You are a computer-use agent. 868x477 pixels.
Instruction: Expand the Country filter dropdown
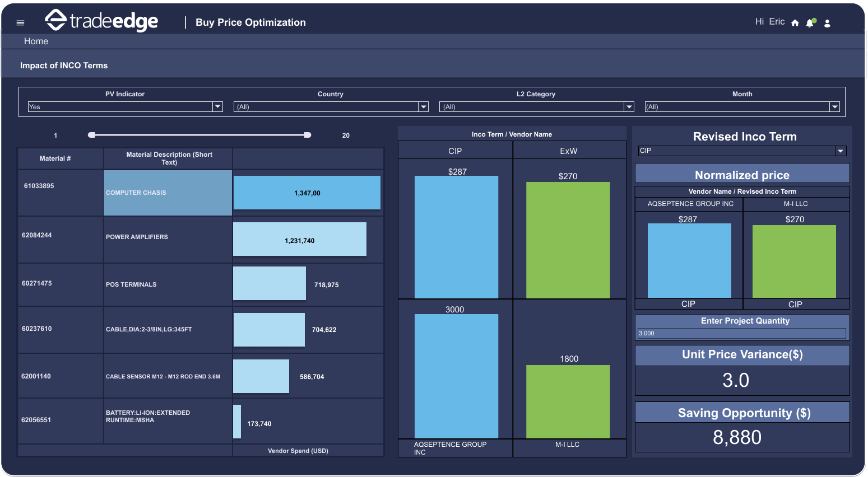pyautogui.click(x=423, y=107)
